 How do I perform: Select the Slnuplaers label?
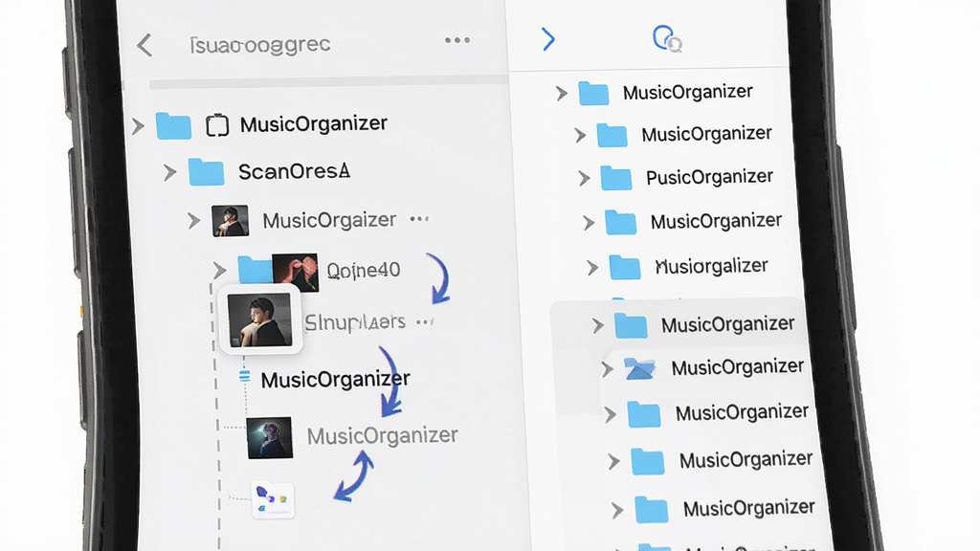pyautogui.click(x=355, y=322)
